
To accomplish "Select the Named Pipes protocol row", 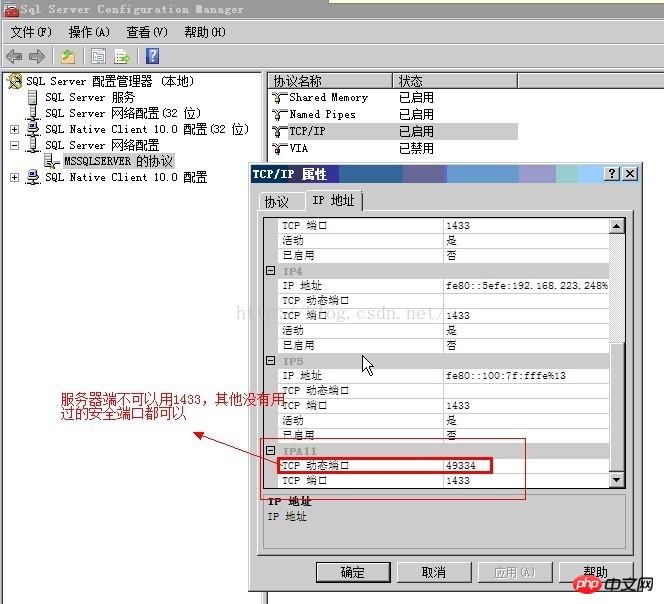I will [x=393, y=114].
